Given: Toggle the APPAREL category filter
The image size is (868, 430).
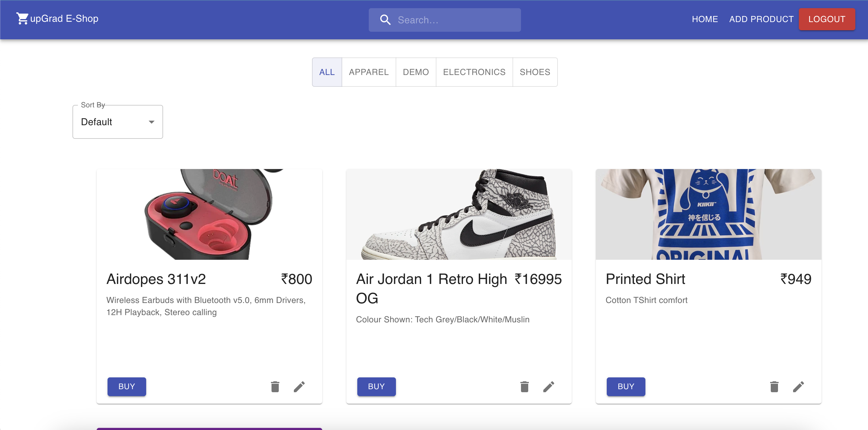Looking at the screenshot, I should click(369, 72).
